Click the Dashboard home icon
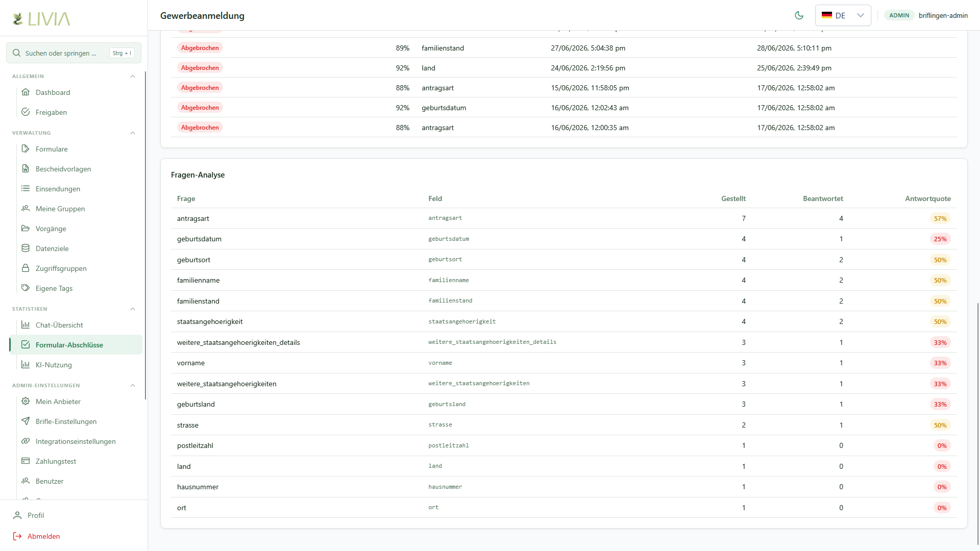This screenshot has height=551, width=980. click(26, 92)
